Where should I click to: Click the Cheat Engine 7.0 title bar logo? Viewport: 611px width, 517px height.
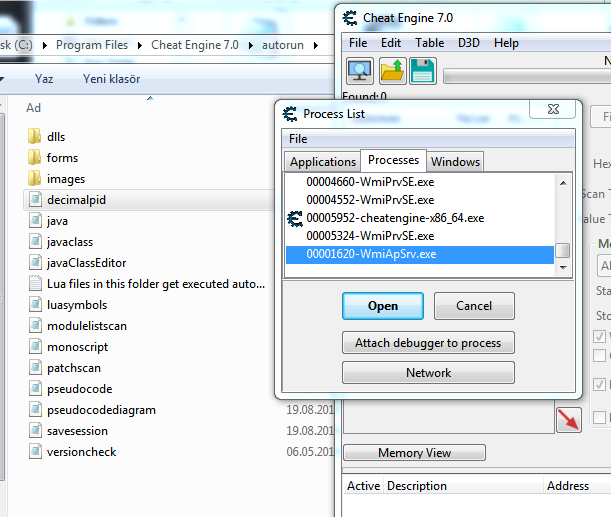pyautogui.click(x=350, y=18)
